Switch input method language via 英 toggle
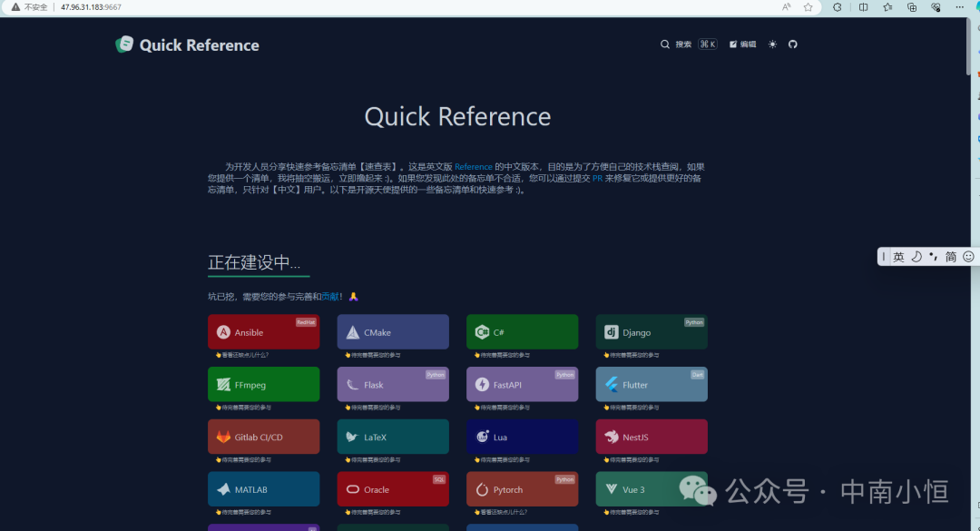980x531 pixels. point(898,257)
